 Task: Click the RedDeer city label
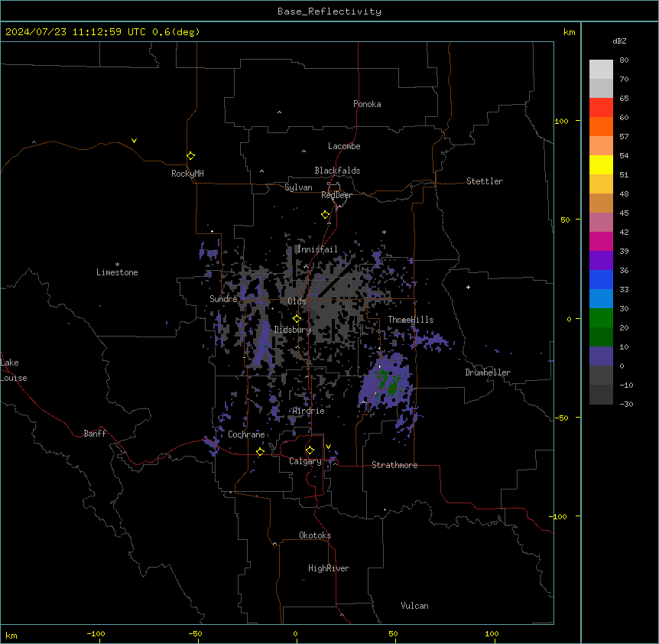pos(336,195)
